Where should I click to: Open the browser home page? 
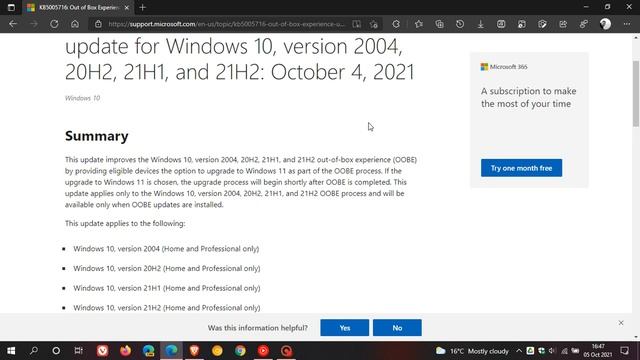(75, 24)
